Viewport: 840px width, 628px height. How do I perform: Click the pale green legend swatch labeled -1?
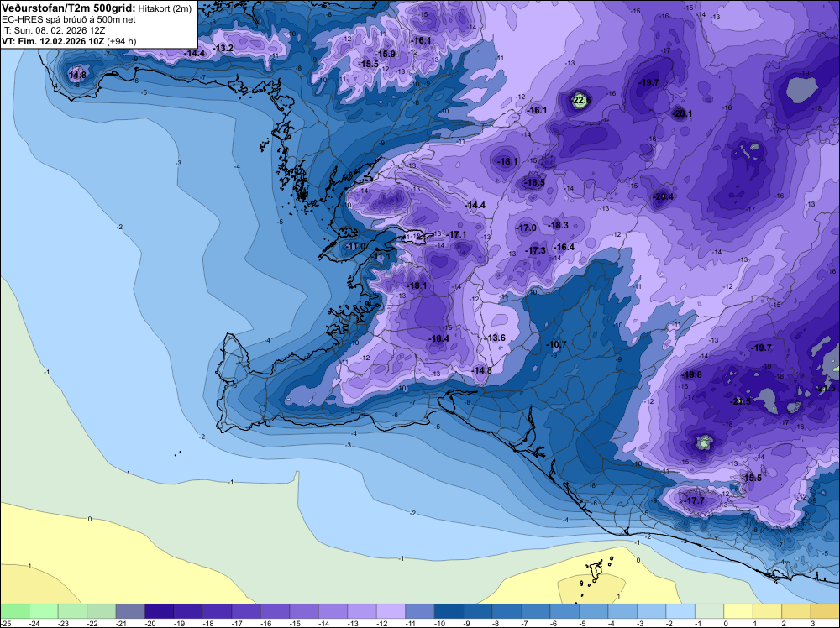709,611
